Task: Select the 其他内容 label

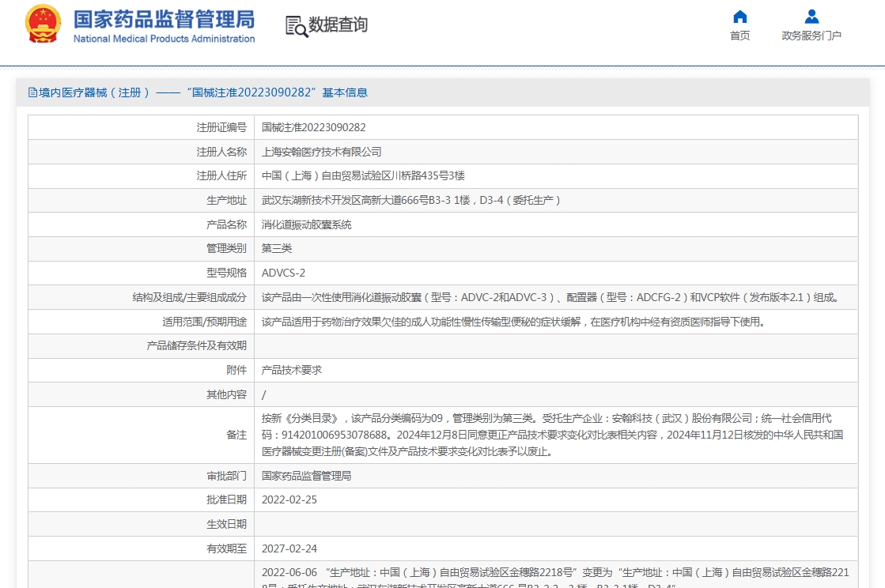Action: pos(226,395)
